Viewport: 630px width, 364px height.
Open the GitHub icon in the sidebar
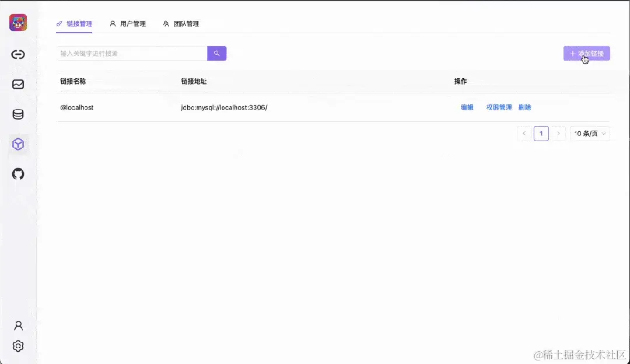[x=18, y=174]
